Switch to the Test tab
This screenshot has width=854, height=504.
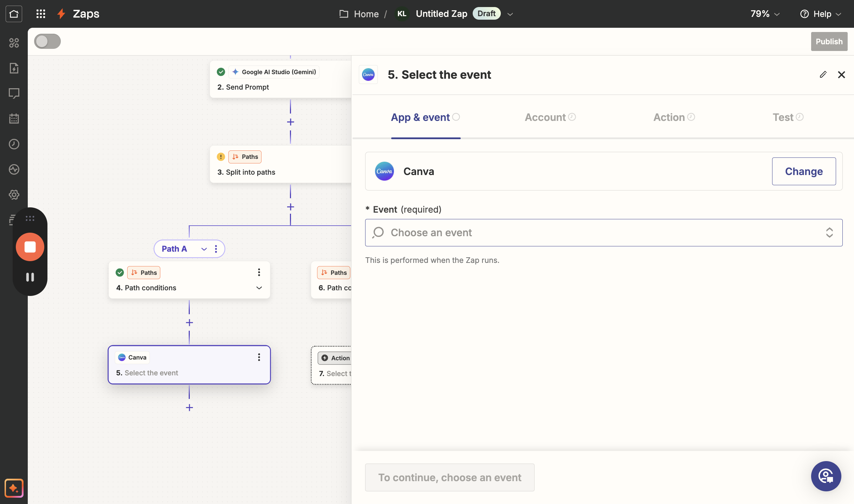pyautogui.click(x=788, y=117)
